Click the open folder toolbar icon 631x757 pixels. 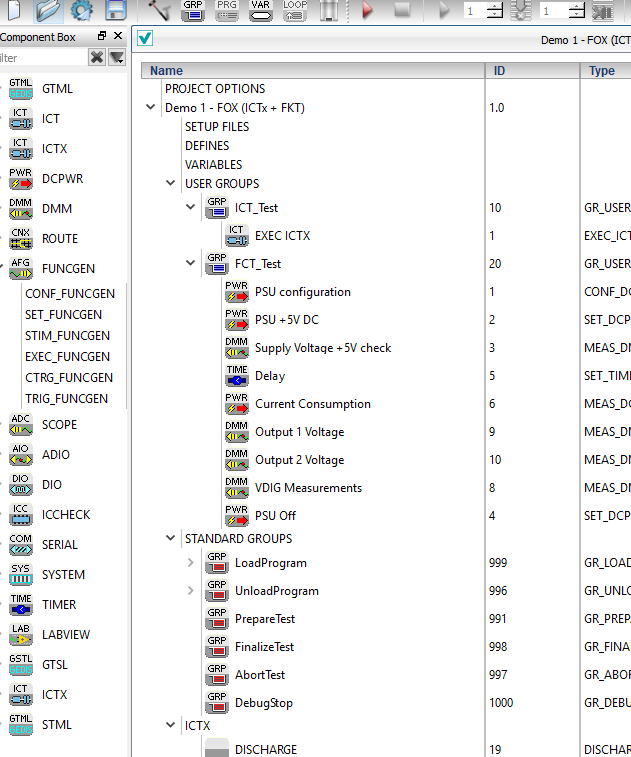[48, 11]
